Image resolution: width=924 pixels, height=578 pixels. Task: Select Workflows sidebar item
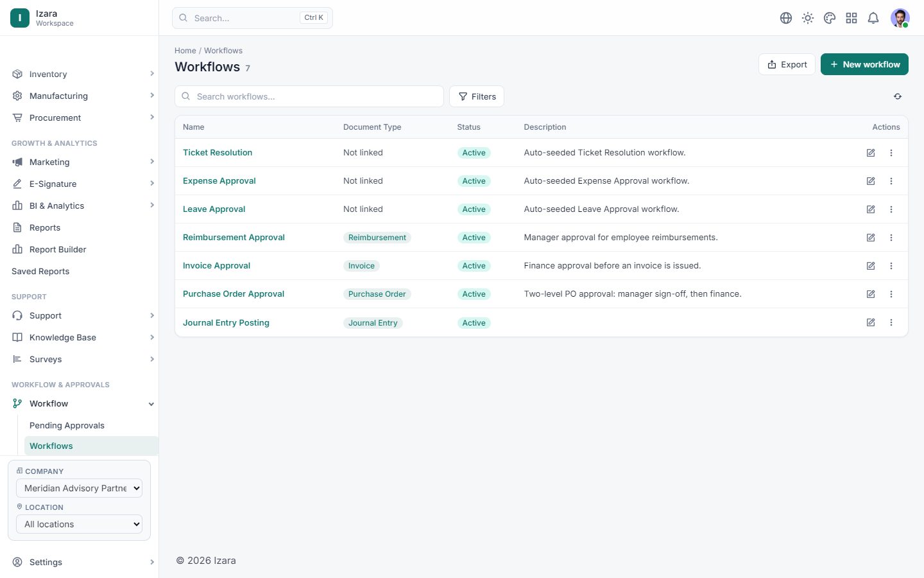click(x=91, y=446)
